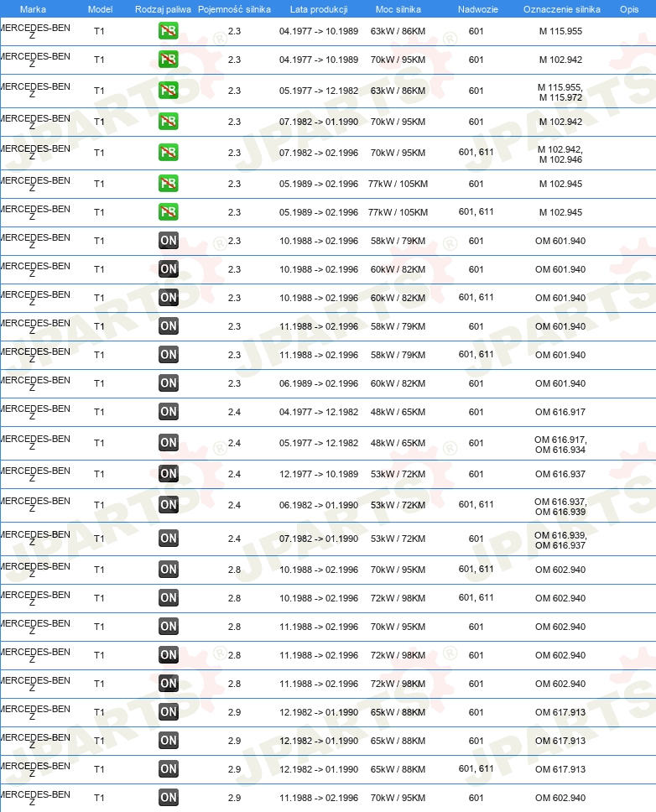Click the Nadwozie column header

478,9
